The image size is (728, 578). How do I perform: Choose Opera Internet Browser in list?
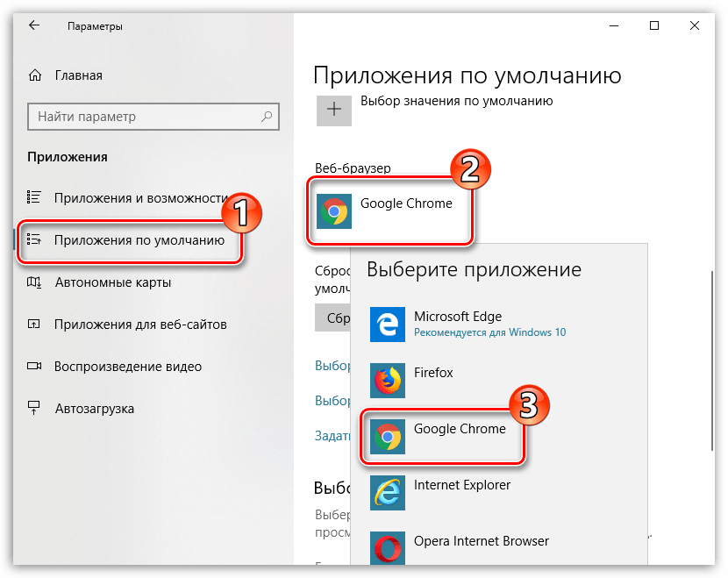click(x=499, y=547)
